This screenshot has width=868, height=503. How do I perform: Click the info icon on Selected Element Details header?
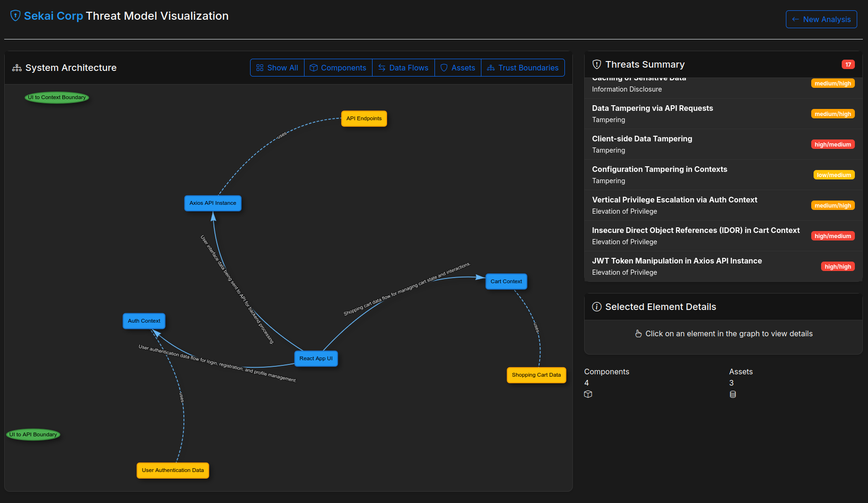click(597, 307)
